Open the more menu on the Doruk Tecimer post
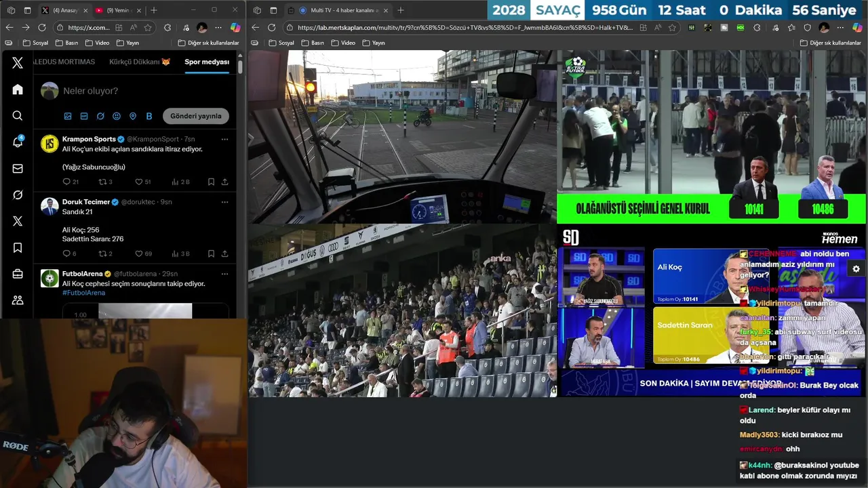The width and height of the screenshot is (868, 488). (224, 202)
